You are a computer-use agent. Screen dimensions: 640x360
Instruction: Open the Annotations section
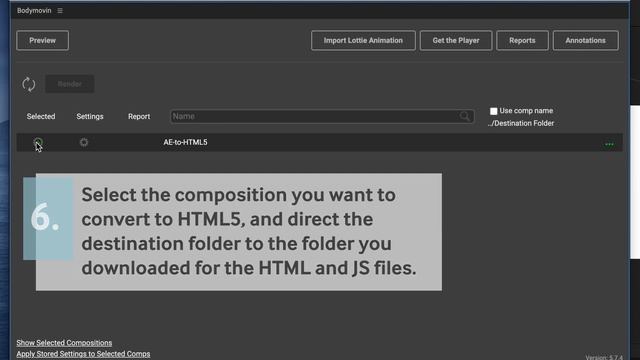[585, 40]
